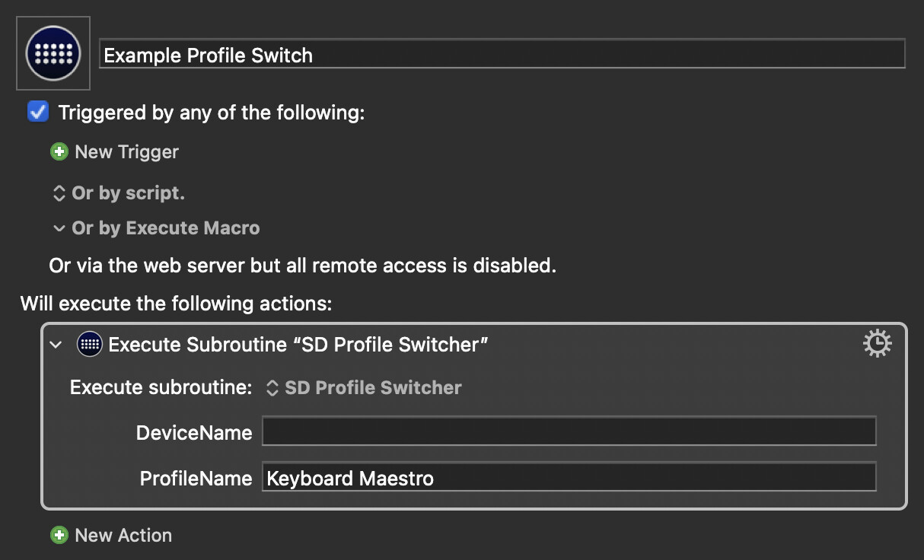This screenshot has width=924, height=560.
Task: Click the small Execute Subroutine action icon
Action: click(x=90, y=345)
